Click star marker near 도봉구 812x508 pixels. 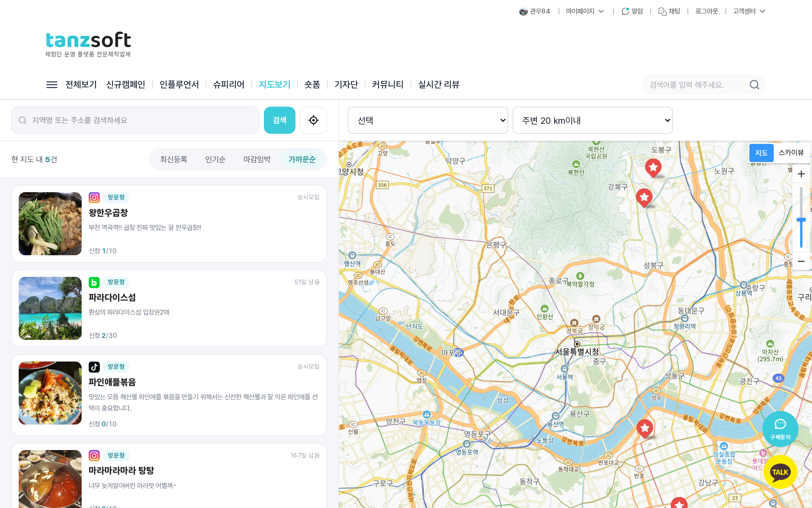(x=653, y=168)
